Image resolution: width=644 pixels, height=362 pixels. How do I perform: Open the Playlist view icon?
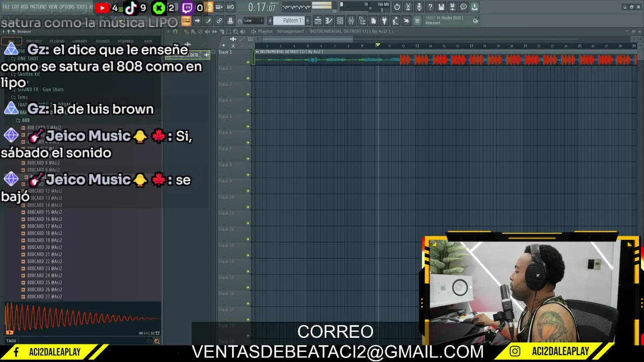pos(318,21)
